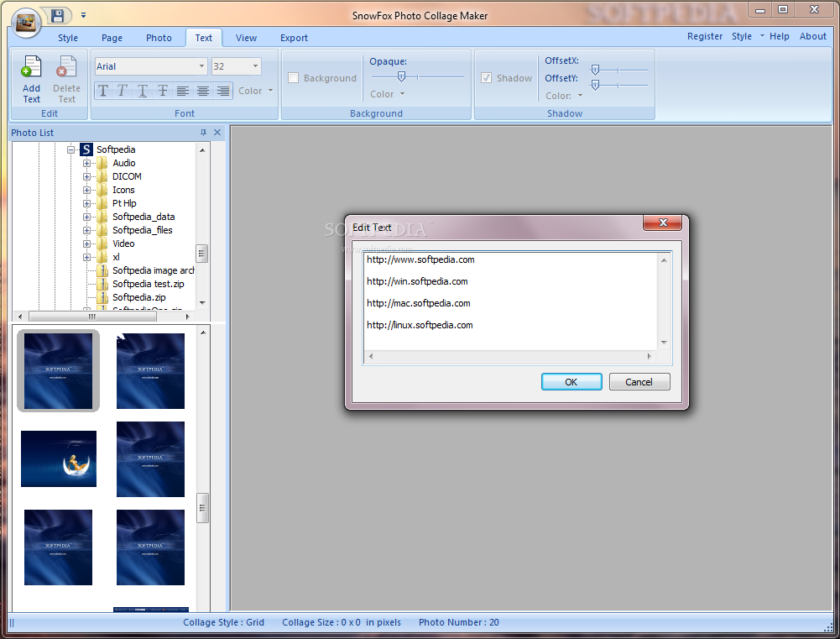The height and width of the screenshot is (639, 840).
Task: Select the moon figure thumbnail
Action: click(59, 458)
